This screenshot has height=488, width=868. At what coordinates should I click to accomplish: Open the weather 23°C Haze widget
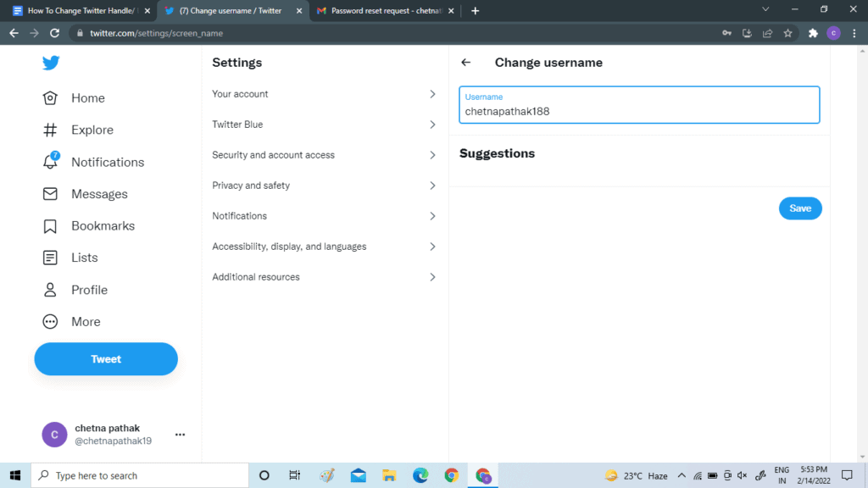(x=636, y=476)
